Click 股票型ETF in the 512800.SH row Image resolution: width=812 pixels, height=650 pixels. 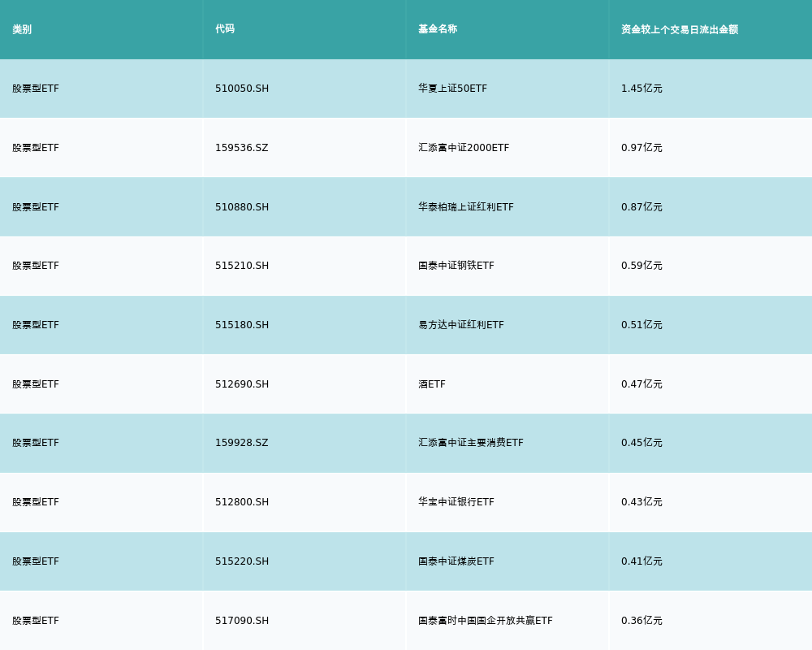coord(36,502)
